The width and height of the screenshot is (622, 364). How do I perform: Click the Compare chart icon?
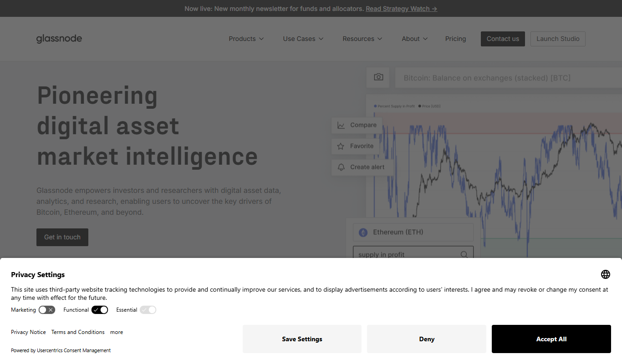[341, 125]
